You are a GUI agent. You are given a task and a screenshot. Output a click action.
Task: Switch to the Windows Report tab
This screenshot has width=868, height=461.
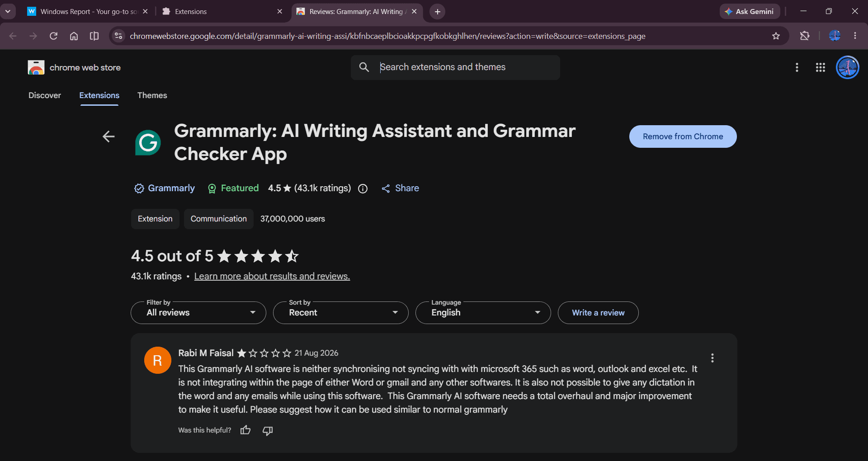tap(87, 11)
